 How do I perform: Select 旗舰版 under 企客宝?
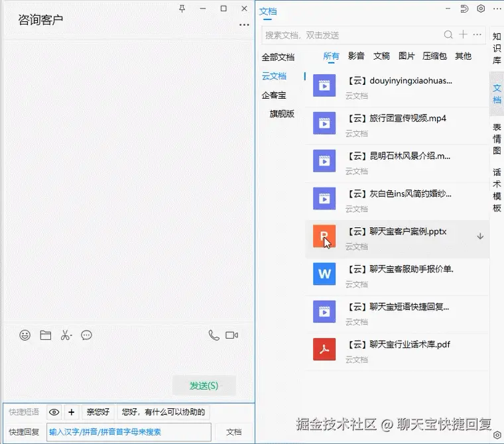[x=282, y=114]
